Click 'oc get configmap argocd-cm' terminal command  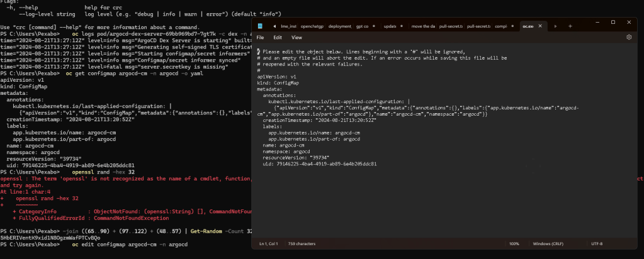(x=134, y=74)
